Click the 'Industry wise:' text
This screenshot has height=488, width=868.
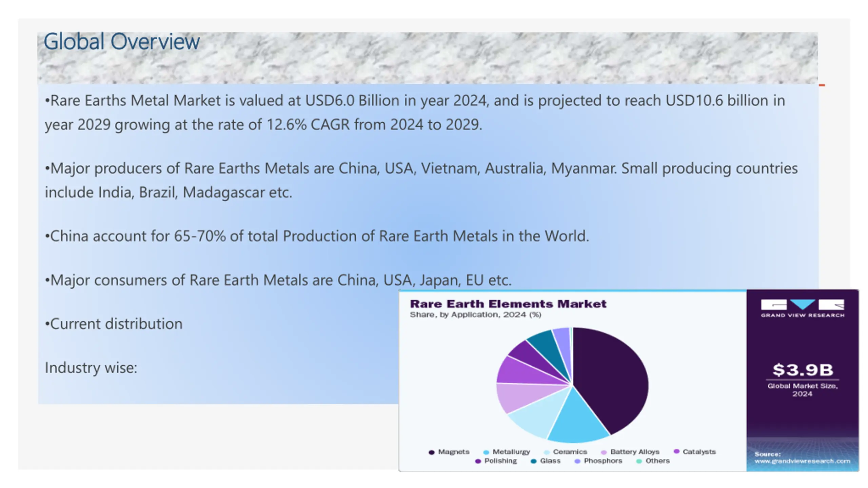[91, 367]
